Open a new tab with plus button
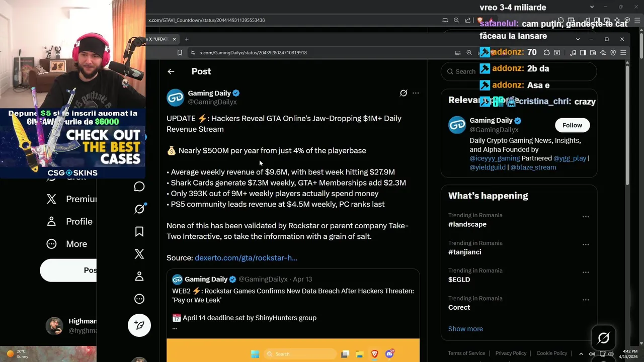 coord(187,39)
